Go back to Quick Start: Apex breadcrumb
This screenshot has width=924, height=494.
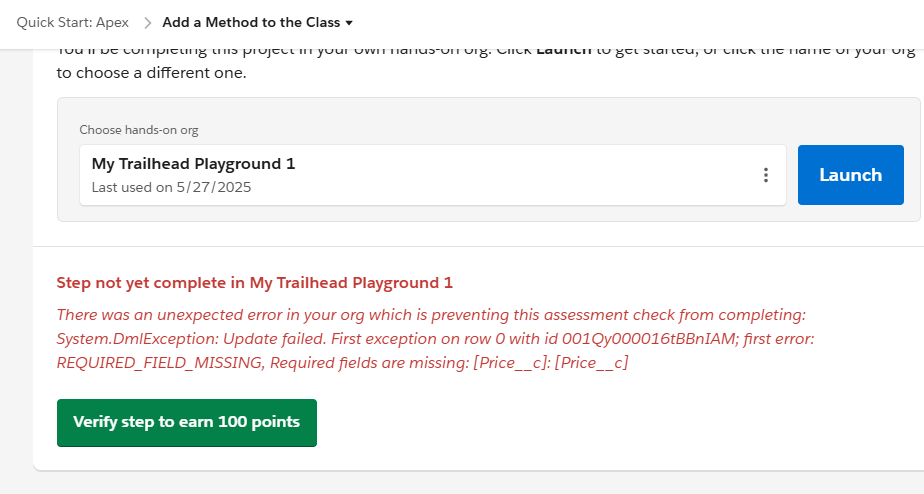coord(72,22)
